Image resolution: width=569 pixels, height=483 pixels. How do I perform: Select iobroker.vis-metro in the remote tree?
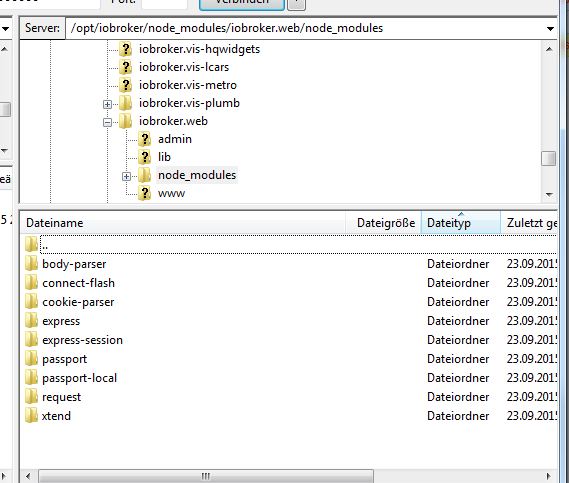pyautogui.click(x=188, y=85)
